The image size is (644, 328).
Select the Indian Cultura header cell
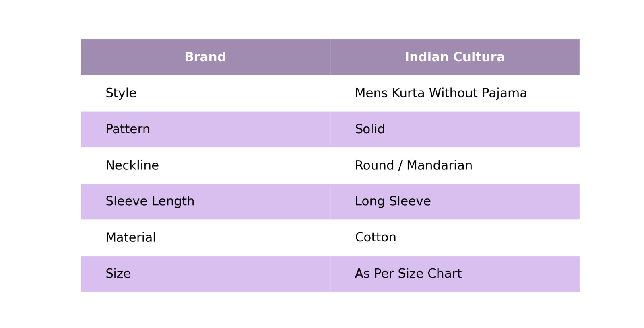click(454, 57)
